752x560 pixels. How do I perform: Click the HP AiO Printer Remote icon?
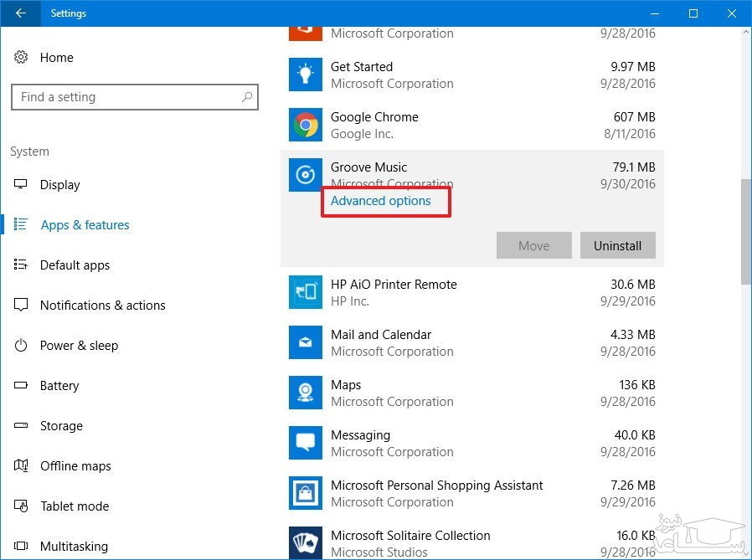coord(305,292)
